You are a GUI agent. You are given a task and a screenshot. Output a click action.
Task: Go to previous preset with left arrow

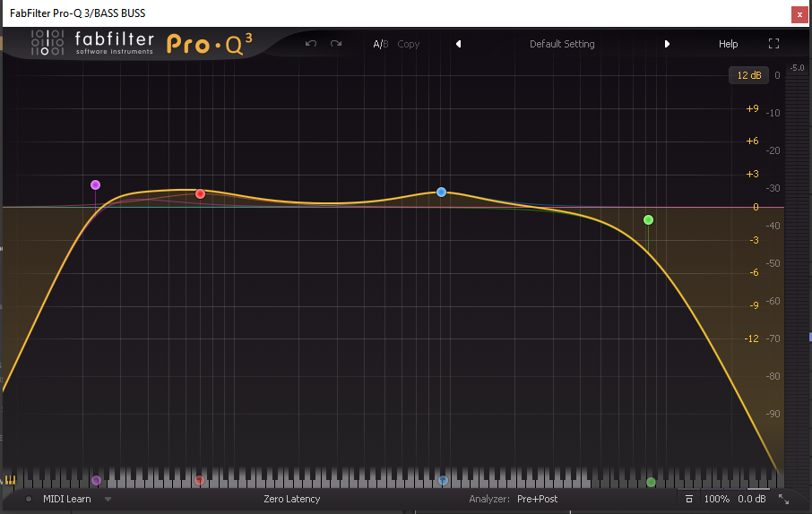click(458, 44)
